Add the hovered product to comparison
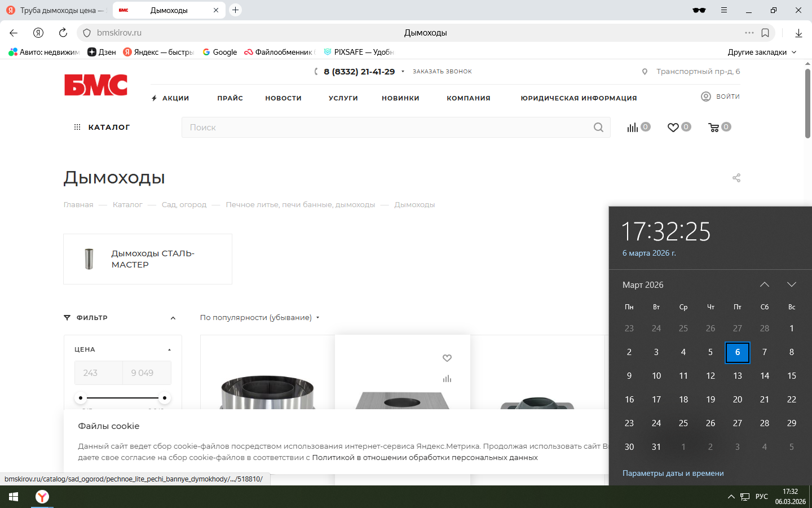812x508 pixels. [x=447, y=379]
